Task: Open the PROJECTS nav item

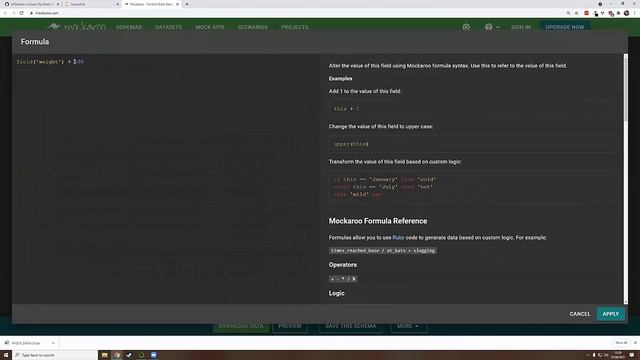Action: 294,27
